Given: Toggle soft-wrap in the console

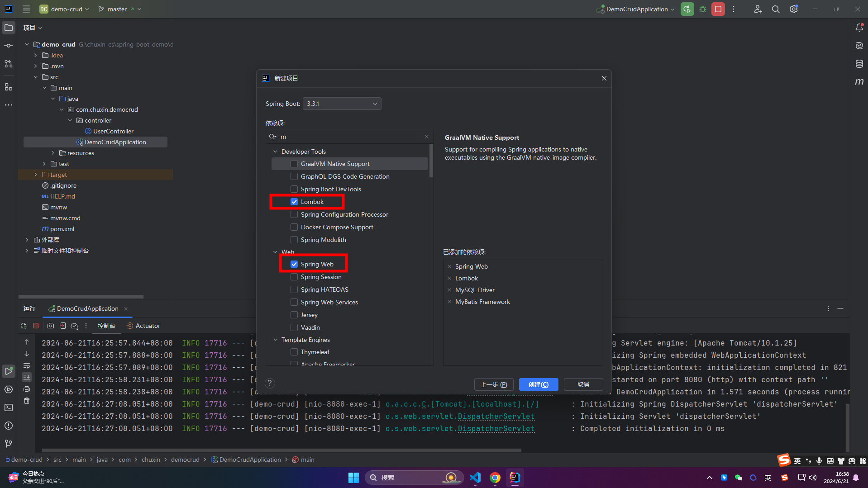Looking at the screenshot, I should (27, 365).
